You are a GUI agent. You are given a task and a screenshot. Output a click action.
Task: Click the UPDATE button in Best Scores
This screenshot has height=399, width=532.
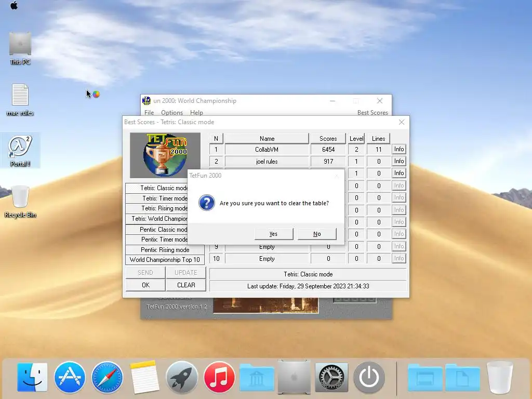click(186, 272)
